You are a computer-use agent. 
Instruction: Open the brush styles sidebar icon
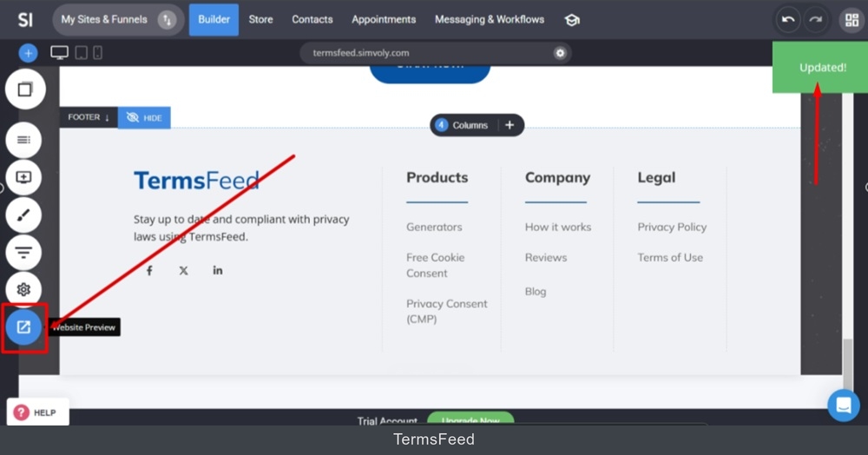[x=23, y=214]
